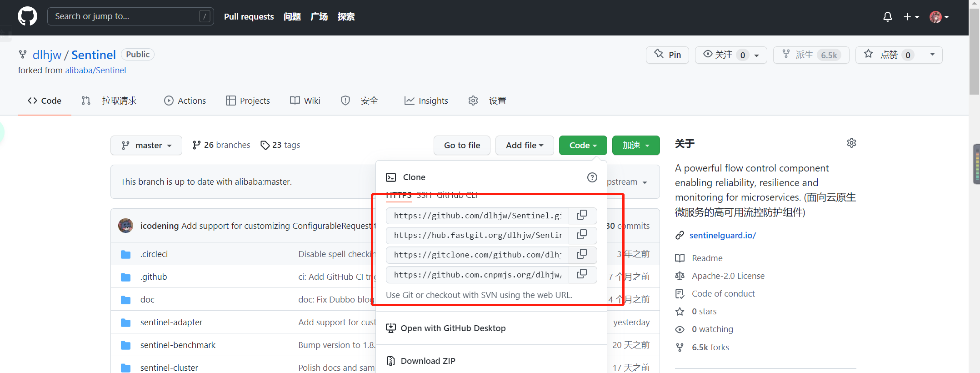
Task: Copy the gitclone.com clone URL
Action: pos(582,254)
